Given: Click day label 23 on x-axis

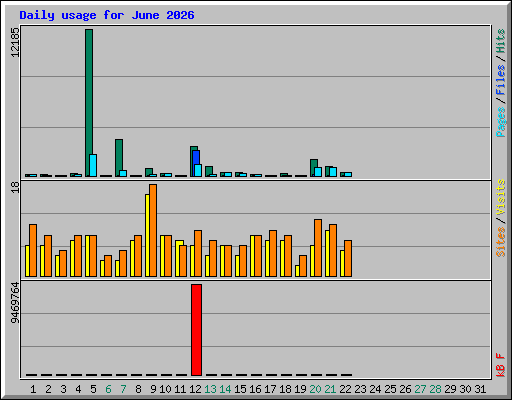Looking at the screenshot, I should pyautogui.click(x=360, y=389).
